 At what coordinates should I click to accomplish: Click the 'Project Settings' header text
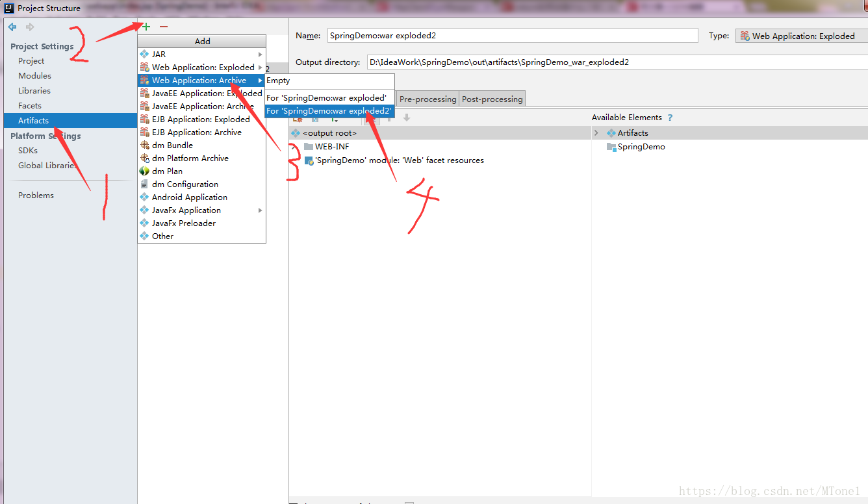[42, 46]
